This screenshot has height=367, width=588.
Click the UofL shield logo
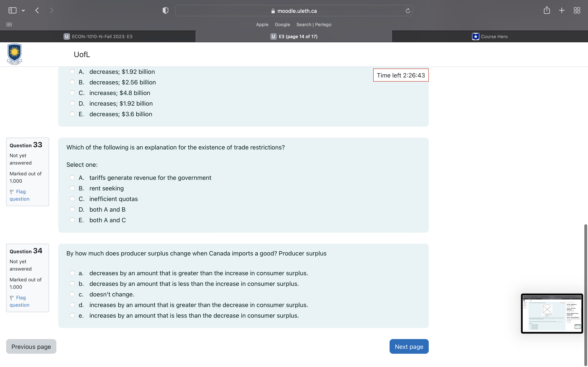click(x=14, y=54)
